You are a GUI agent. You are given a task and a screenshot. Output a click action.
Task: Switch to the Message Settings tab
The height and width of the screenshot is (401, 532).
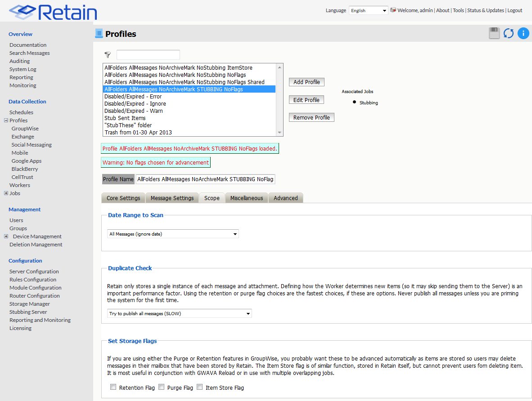pos(172,198)
